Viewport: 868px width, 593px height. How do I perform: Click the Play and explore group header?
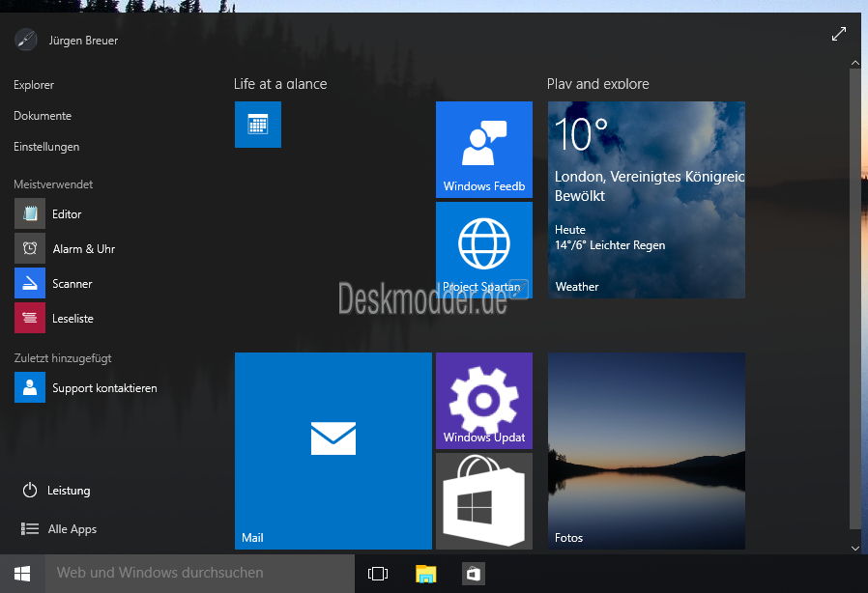pos(598,84)
